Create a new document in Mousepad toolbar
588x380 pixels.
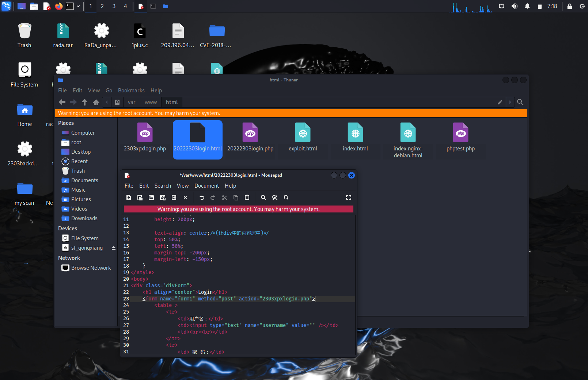point(129,197)
